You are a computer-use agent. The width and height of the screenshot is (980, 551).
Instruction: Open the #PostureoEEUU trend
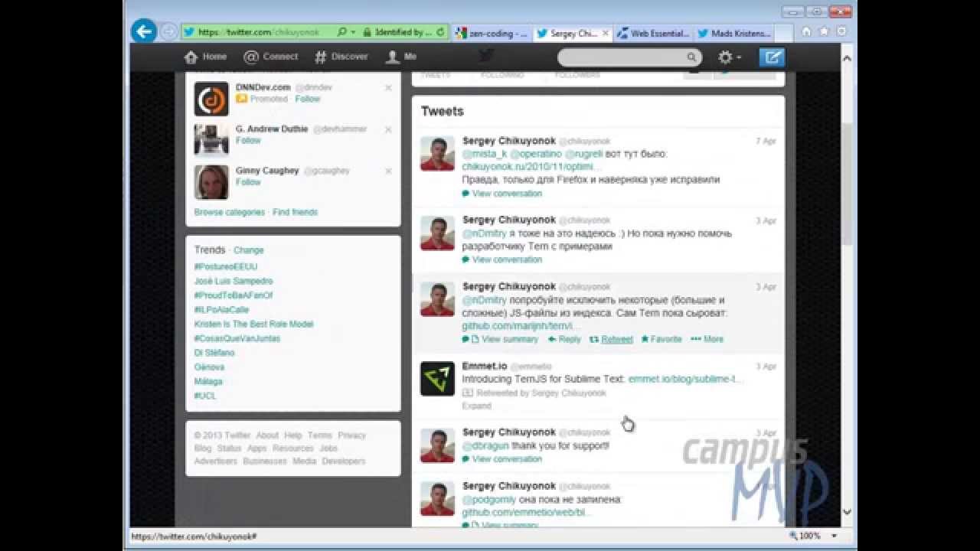pos(226,266)
